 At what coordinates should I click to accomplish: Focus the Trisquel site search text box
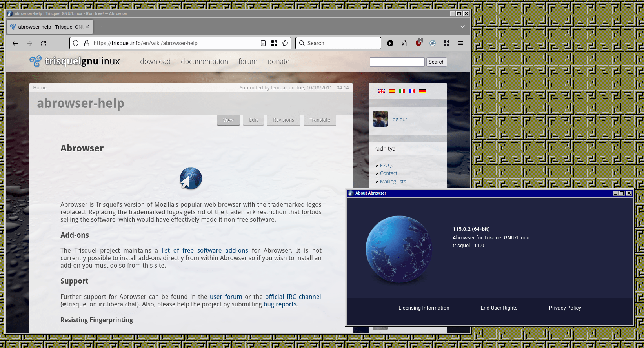click(x=397, y=62)
